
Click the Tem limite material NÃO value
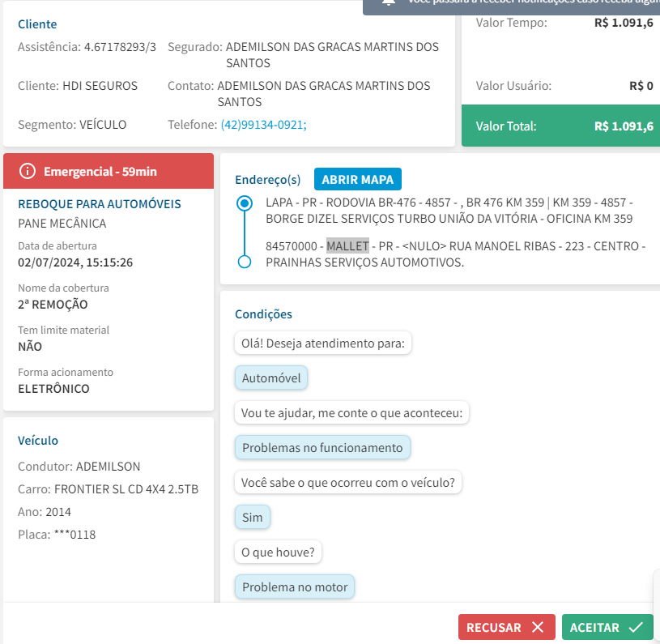click(x=30, y=347)
